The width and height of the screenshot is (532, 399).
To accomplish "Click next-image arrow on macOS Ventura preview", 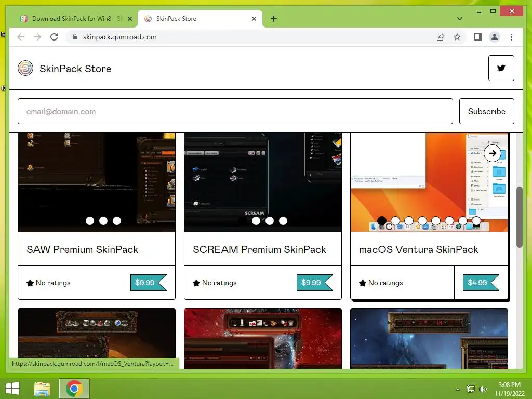I will (493, 153).
